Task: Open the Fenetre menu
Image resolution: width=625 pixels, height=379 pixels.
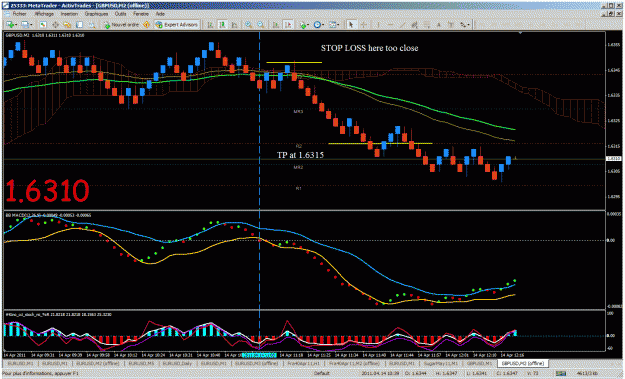Action: (140, 14)
